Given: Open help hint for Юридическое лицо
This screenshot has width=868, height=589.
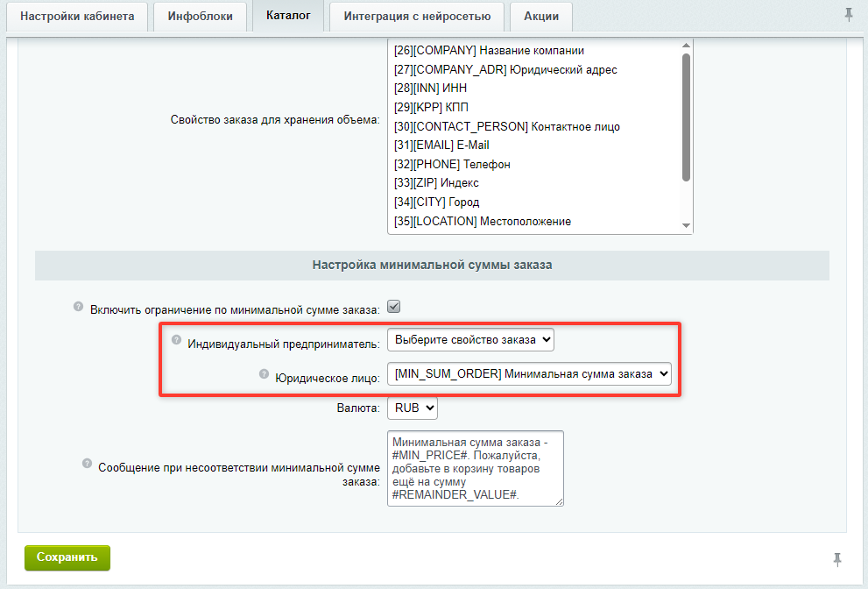Looking at the screenshot, I should coord(264,374).
